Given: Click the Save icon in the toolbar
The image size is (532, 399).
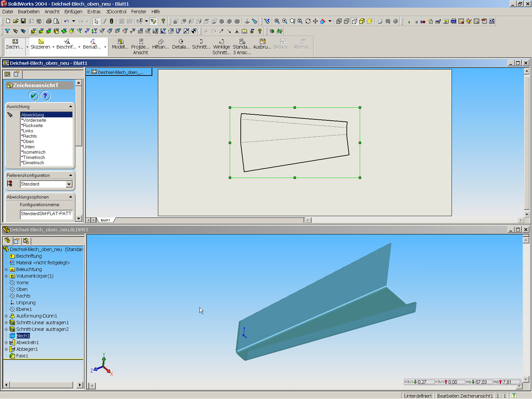Looking at the screenshot, I should pos(23,21).
